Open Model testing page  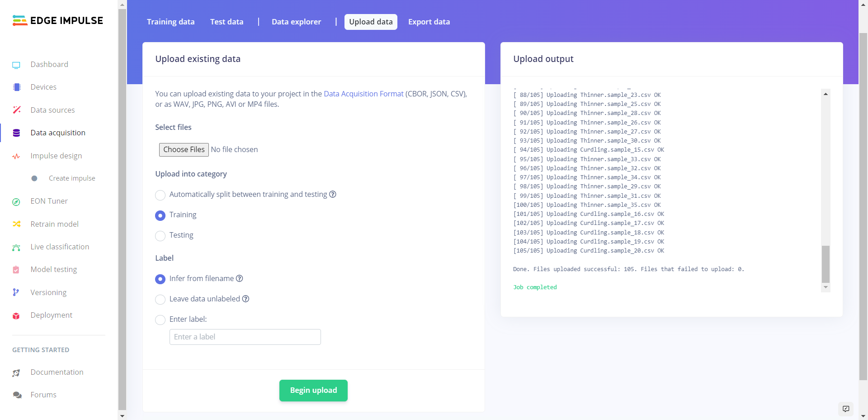(53, 269)
